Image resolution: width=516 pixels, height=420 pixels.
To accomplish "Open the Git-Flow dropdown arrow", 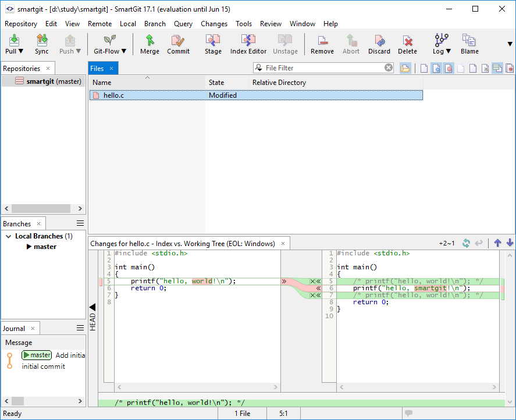I will 124,51.
